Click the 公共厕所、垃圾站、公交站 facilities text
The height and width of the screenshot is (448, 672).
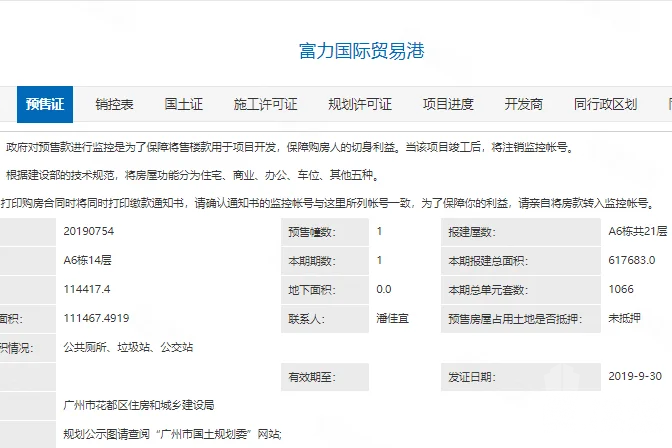pyautogui.click(x=128, y=347)
